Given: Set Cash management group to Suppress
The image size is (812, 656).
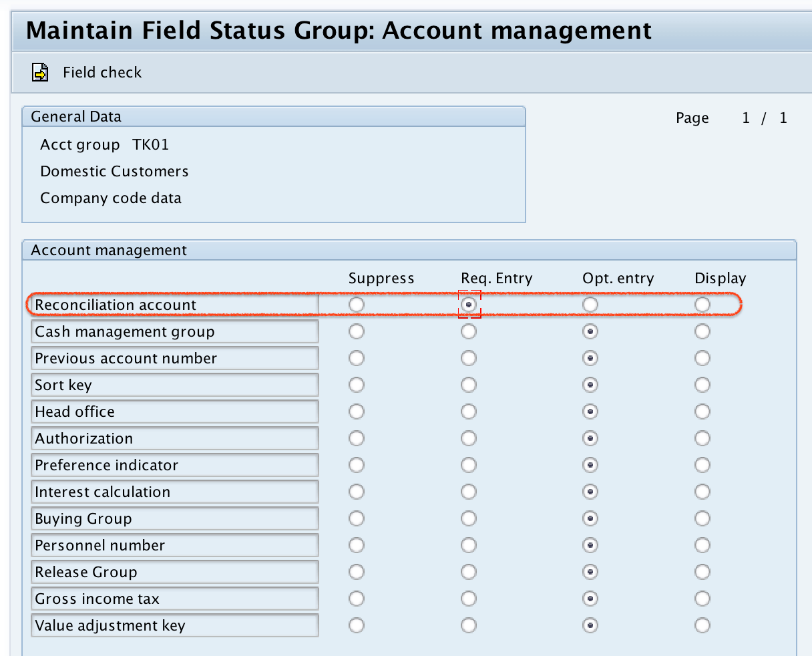Looking at the screenshot, I should pyautogui.click(x=356, y=331).
